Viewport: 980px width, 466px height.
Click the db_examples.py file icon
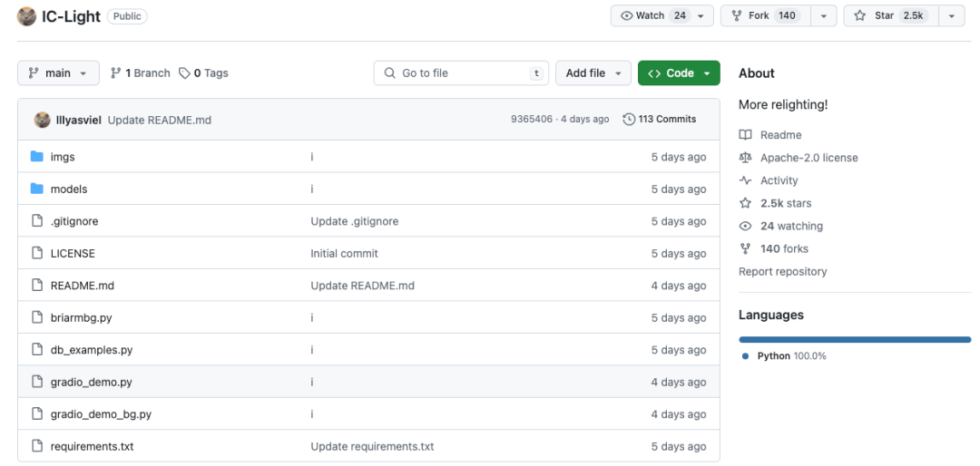pos(37,350)
